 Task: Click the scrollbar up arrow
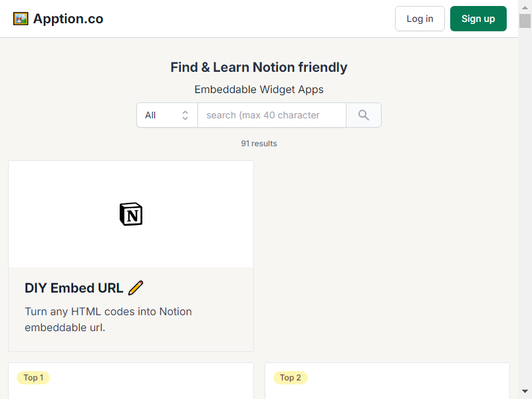coord(525,7)
